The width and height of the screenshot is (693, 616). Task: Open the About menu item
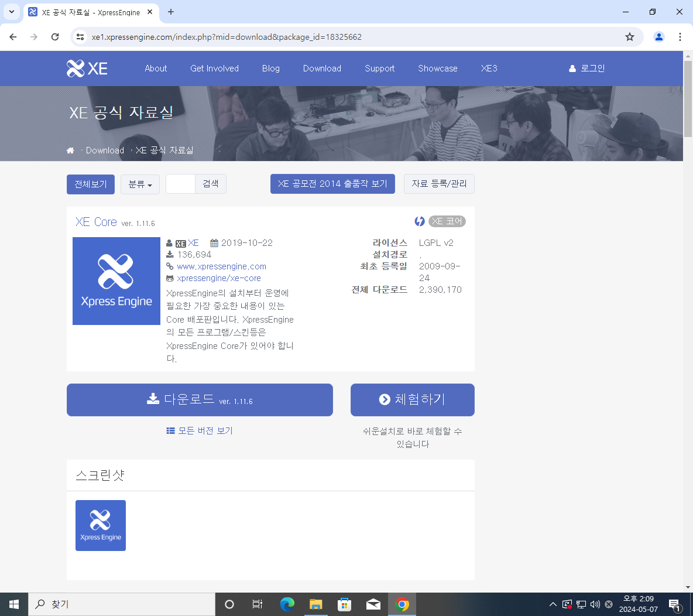click(x=156, y=69)
